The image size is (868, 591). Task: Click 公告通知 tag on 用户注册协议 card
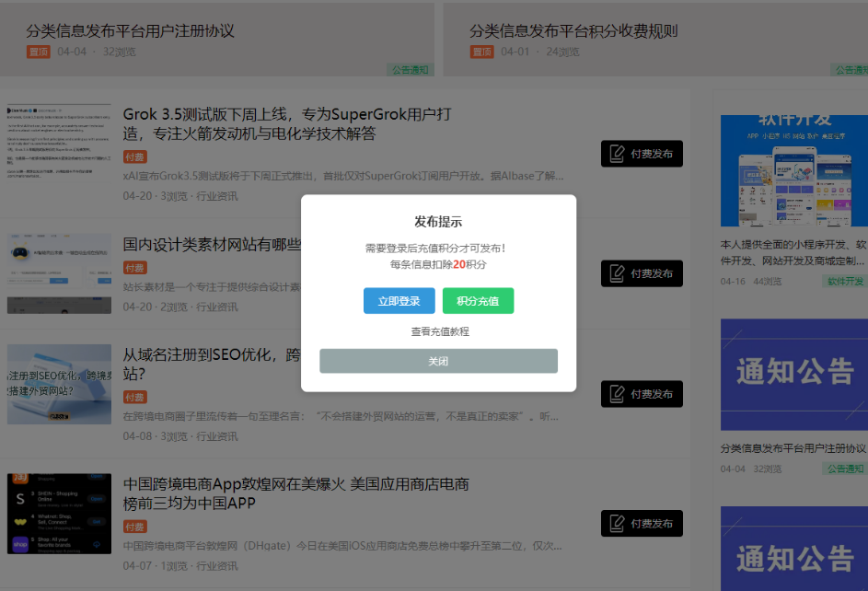[411, 70]
